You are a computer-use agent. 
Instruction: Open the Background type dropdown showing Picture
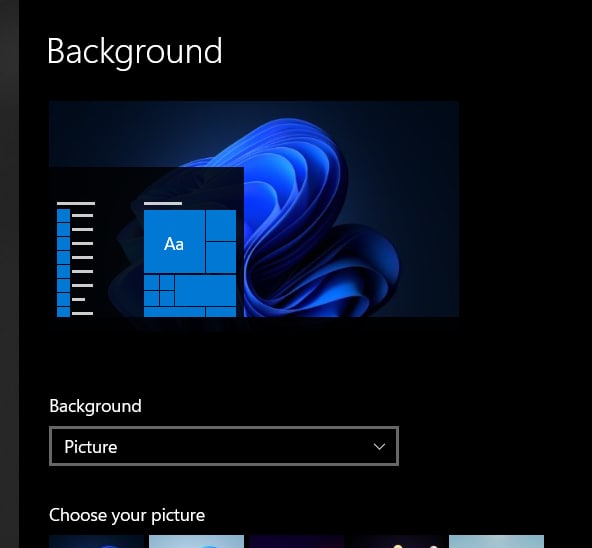pyautogui.click(x=224, y=446)
